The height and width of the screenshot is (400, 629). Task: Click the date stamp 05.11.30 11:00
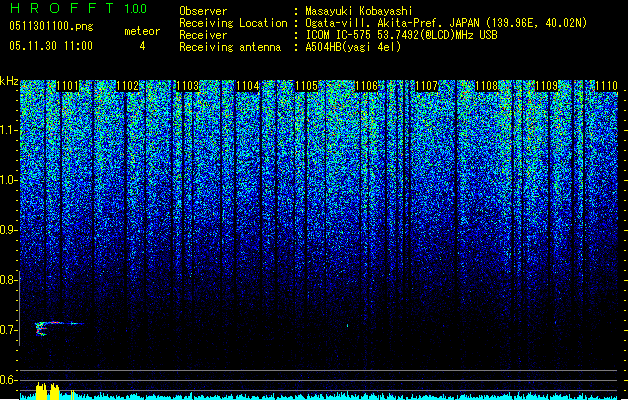(x=51, y=46)
